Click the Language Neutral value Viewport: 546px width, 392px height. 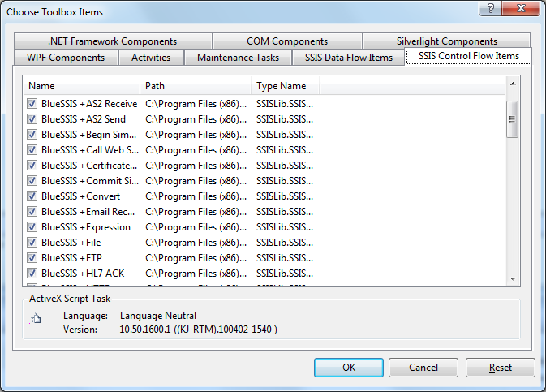tap(158, 316)
